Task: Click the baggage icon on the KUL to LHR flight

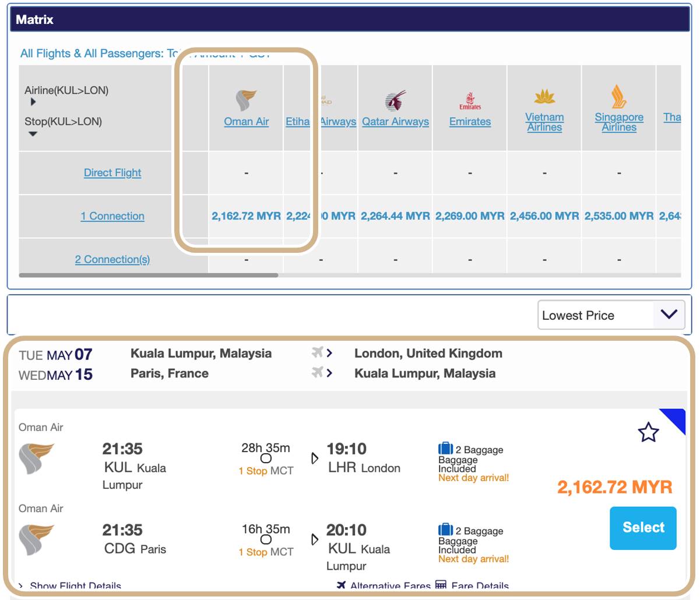Action: point(445,449)
